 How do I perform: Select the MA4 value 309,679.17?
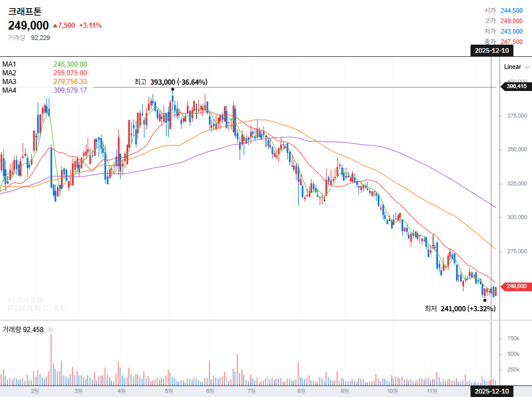point(70,90)
